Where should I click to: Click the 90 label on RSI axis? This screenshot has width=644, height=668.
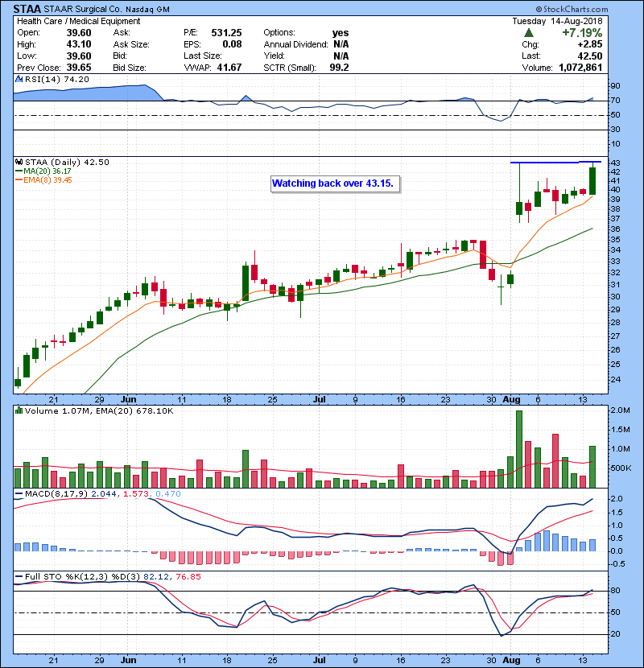pos(616,86)
